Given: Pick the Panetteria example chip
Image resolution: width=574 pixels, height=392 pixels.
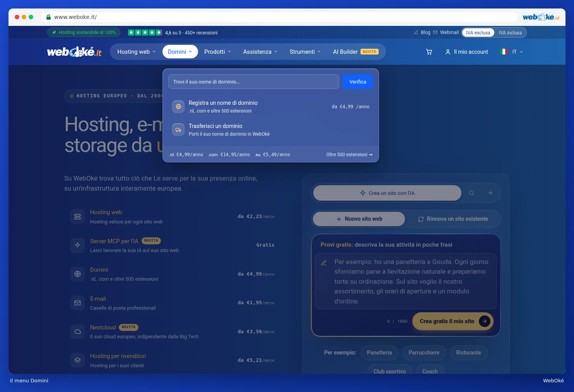Looking at the screenshot, I should click(379, 353).
